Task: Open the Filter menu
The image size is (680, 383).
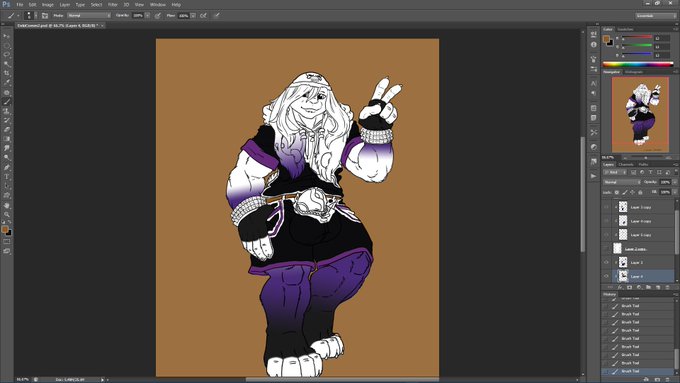Action: tap(113, 5)
